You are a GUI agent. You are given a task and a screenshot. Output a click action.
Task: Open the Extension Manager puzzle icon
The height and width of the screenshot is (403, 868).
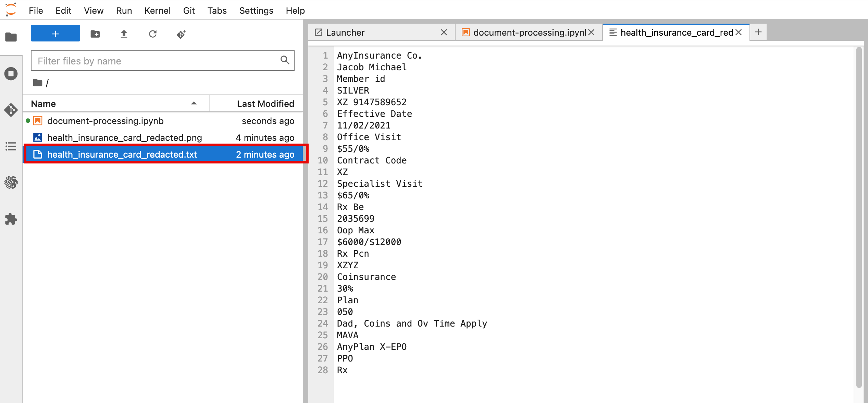[x=11, y=219]
